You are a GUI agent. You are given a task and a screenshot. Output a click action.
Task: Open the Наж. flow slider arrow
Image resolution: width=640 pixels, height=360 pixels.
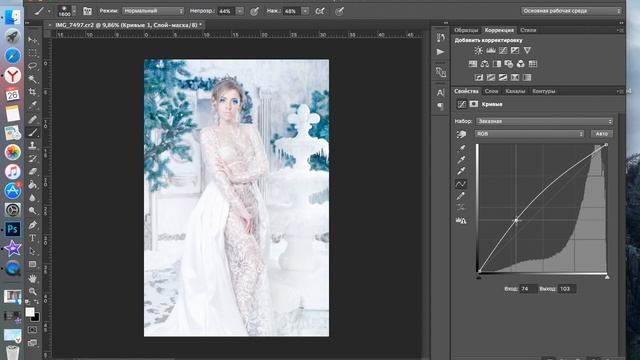(305, 11)
